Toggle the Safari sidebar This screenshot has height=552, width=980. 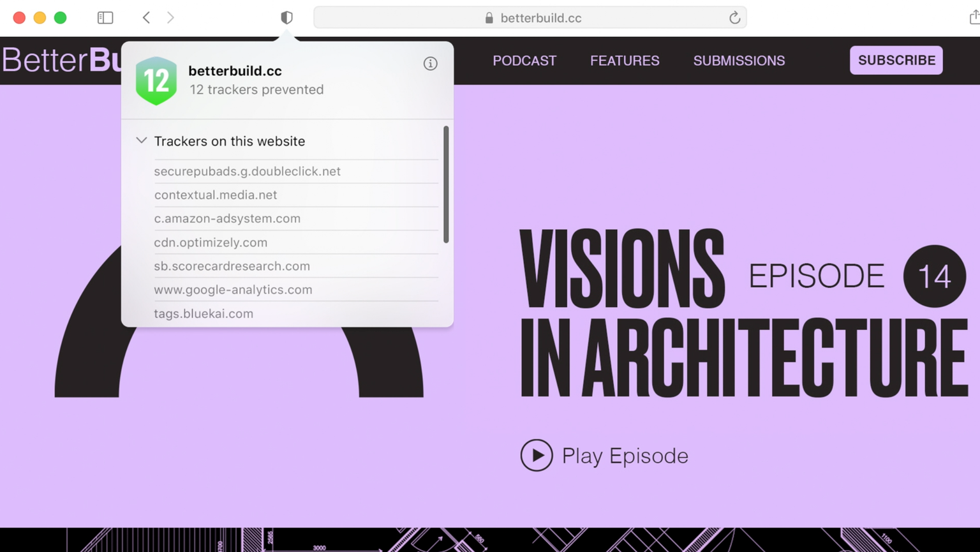pos(105,18)
